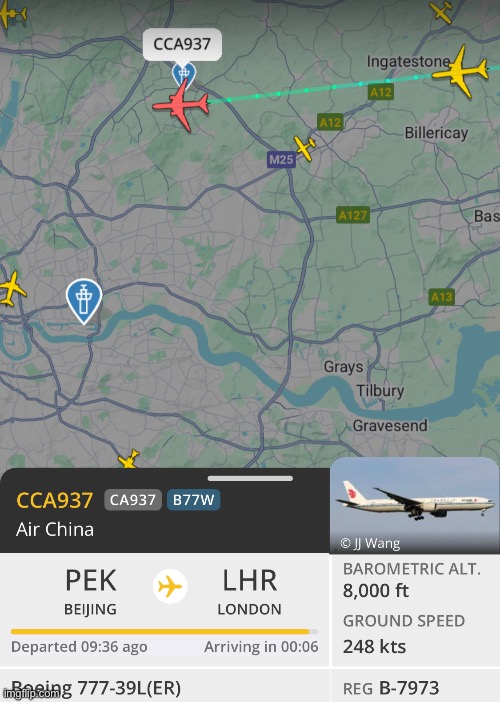Open LHR London arrival airport
Viewport: 500px width, 702px height.
pos(249,591)
